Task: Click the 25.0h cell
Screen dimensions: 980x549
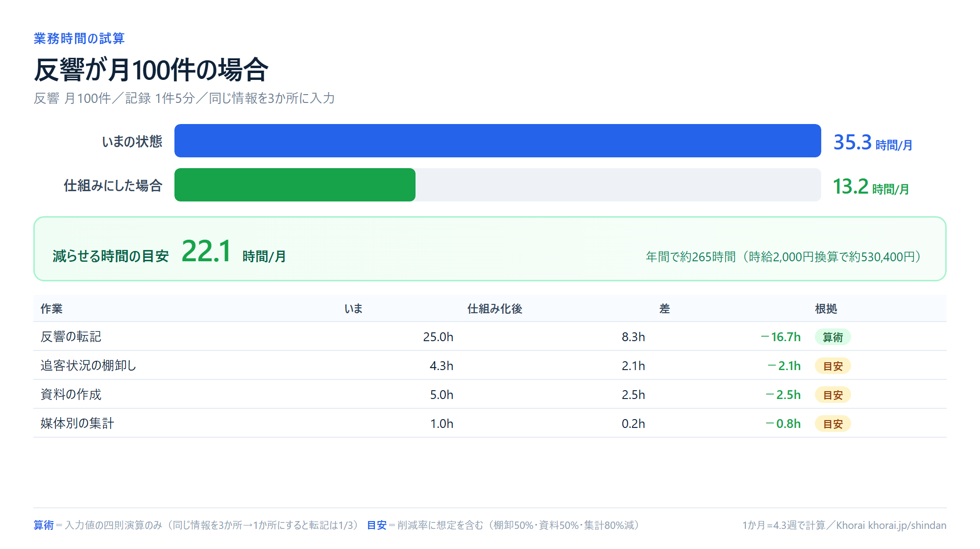Action: point(438,337)
